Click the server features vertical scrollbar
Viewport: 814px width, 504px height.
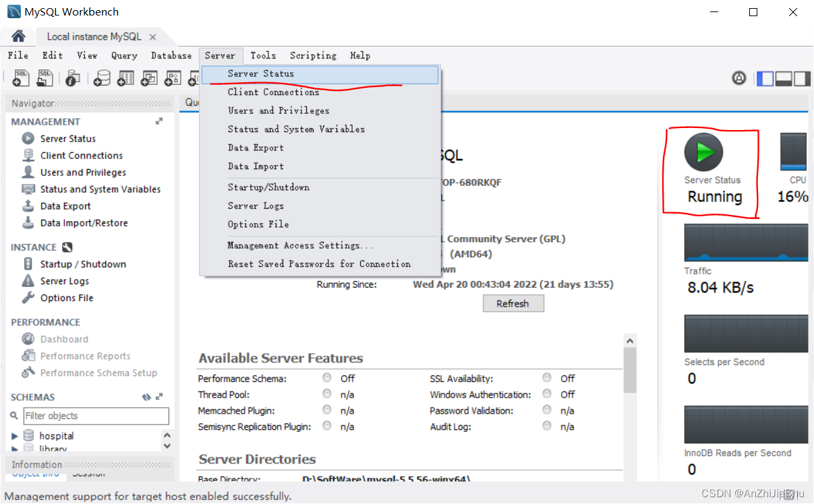(x=630, y=371)
